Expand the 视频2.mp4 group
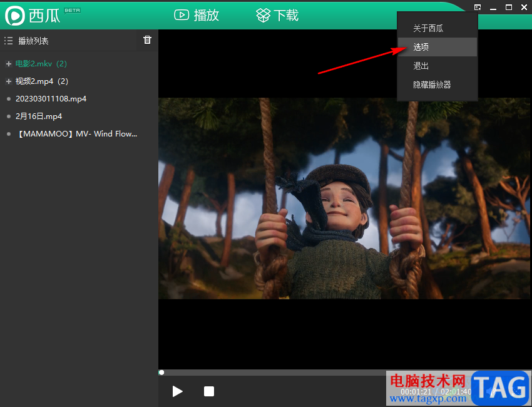Viewport: 532px width, 407px height. 9,81
